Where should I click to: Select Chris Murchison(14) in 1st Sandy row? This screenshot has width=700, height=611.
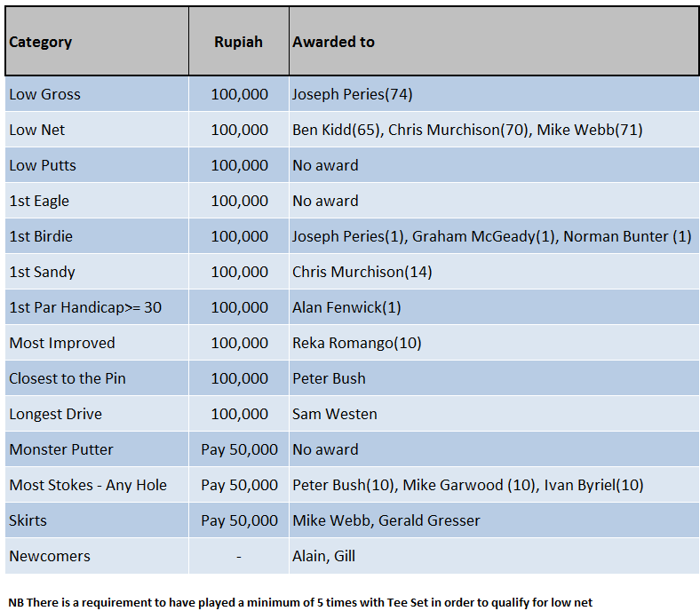(x=362, y=272)
